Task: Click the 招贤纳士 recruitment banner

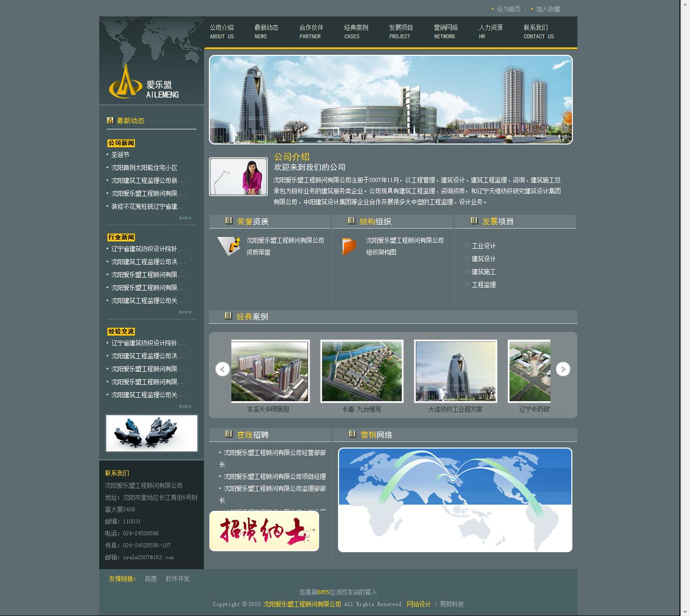Action: pos(264,531)
